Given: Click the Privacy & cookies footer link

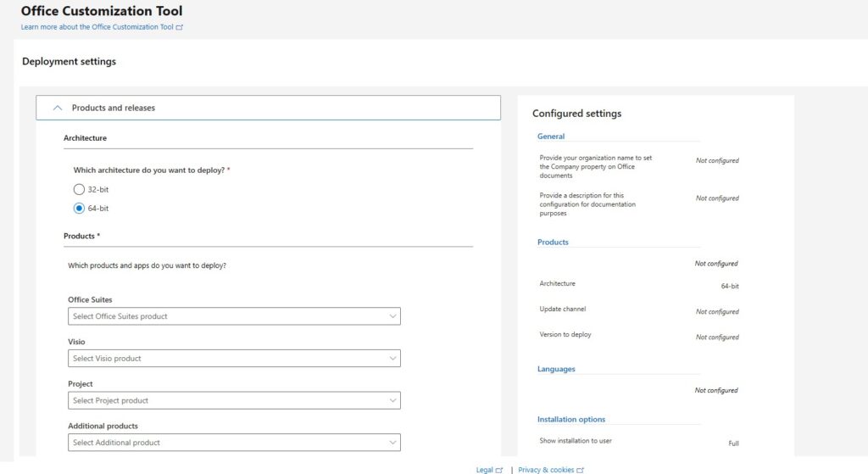Looking at the screenshot, I should 546,470.
